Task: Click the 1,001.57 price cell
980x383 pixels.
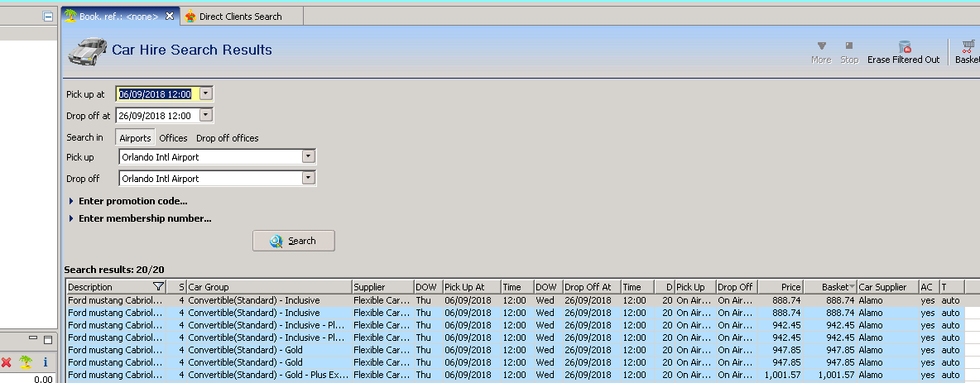Action: 781,375
